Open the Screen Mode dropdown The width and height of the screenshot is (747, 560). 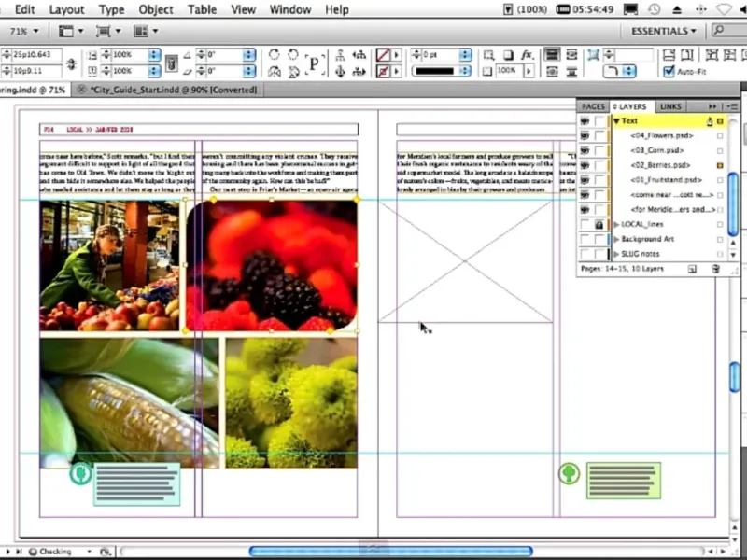[108, 32]
